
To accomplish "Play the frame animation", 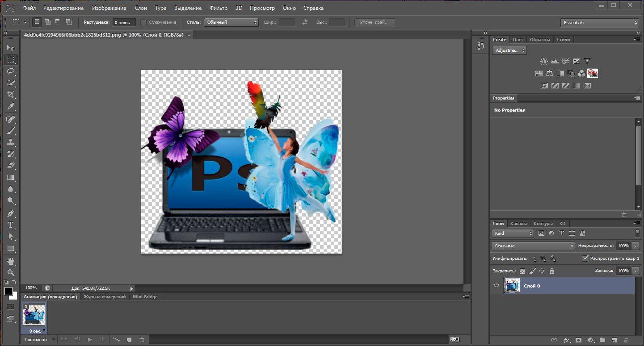I will point(90,340).
